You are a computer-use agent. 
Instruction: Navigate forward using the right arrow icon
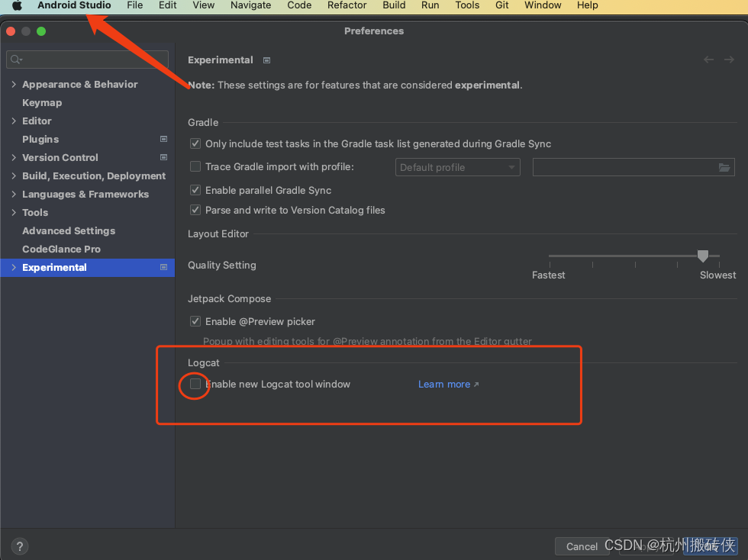[730, 59]
